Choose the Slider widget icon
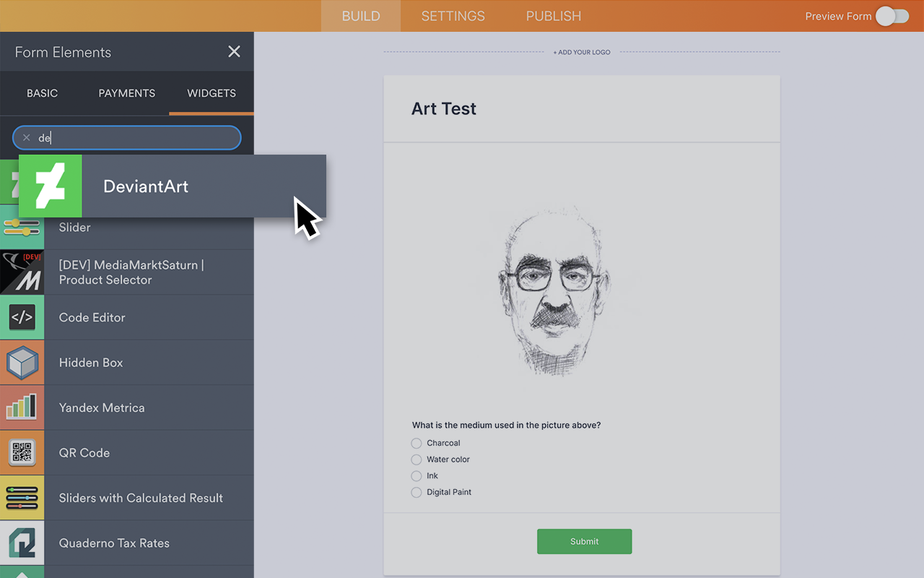This screenshot has width=924, height=578. [22, 228]
